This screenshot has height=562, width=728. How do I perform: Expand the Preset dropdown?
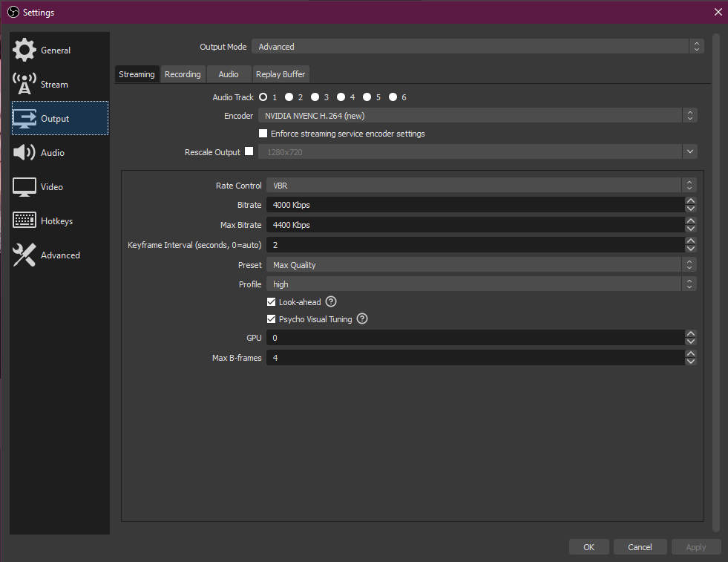pos(689,264)
